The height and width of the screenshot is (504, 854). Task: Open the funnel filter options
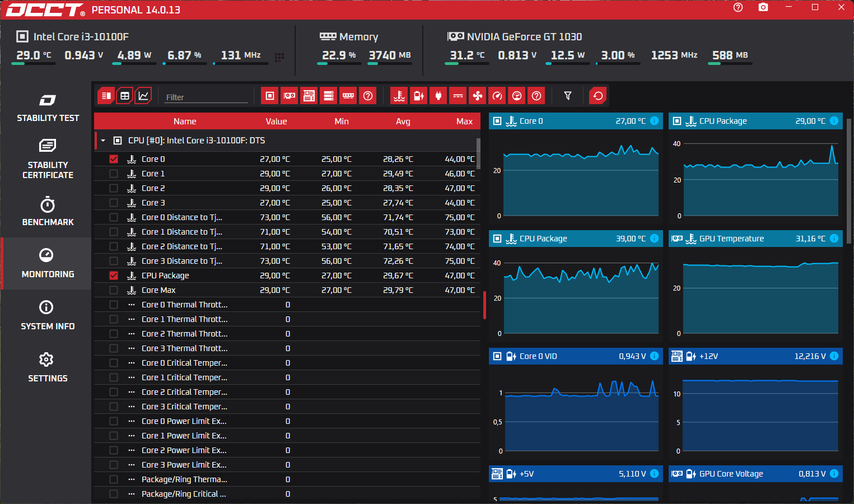(568, 96)
